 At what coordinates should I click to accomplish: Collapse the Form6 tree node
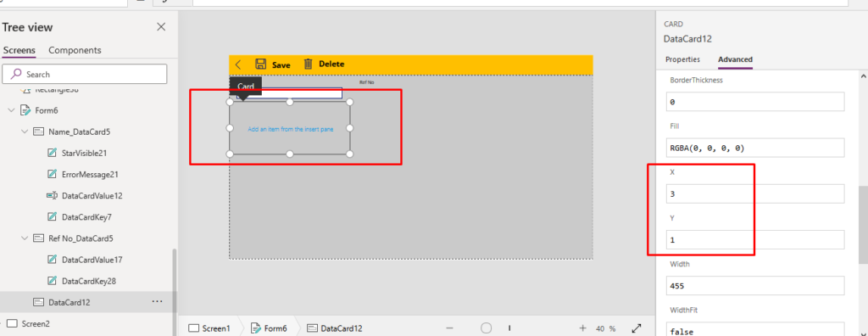coord(11,110)
